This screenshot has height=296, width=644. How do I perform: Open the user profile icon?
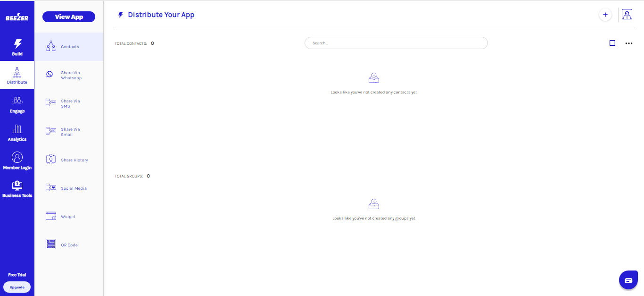pos(627,15)
